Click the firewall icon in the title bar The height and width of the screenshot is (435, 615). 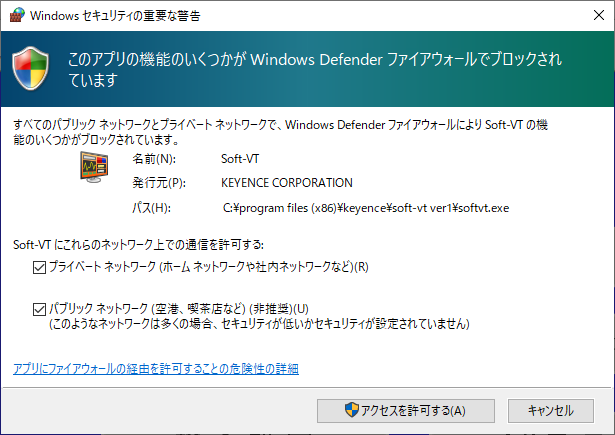click(17, 15)
